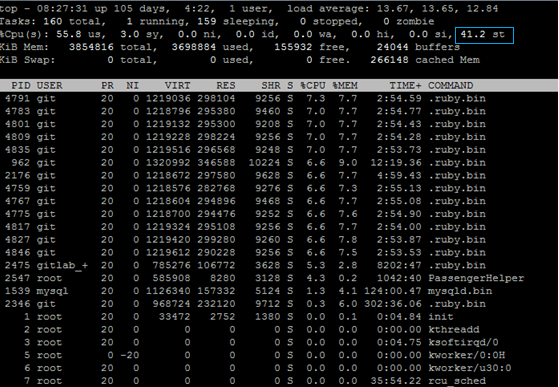Select process PID 2346
Screen dimensions: 559x387
coord(18,304)
